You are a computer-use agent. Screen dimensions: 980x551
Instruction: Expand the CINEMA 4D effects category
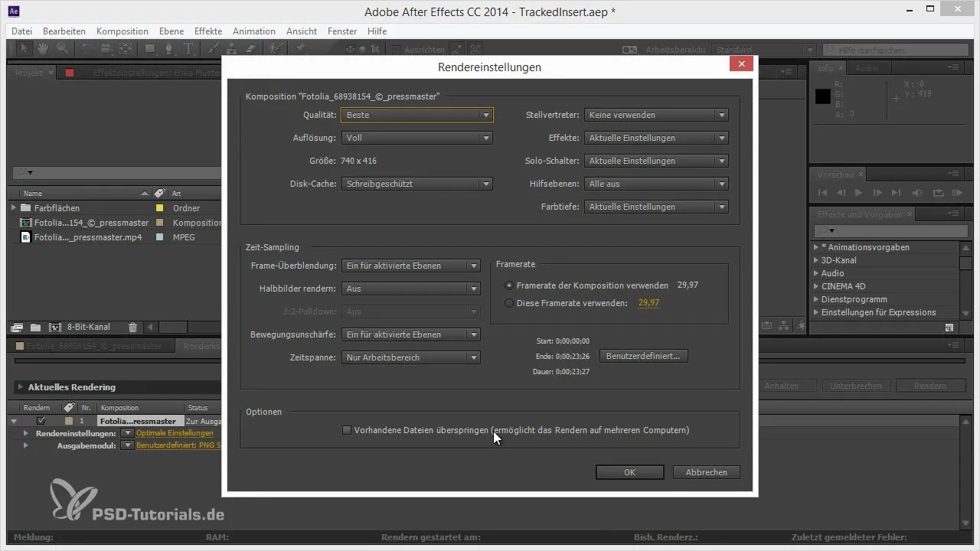point(815,286)
